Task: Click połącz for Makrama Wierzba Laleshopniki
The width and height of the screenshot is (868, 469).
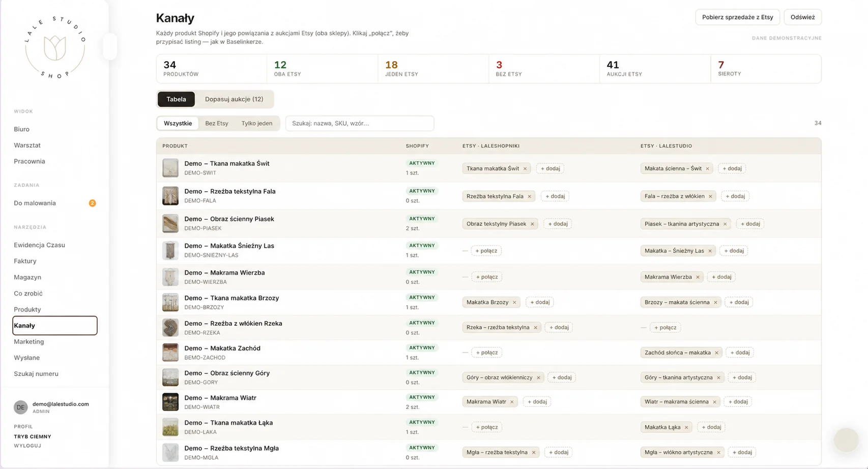Action: (487, 277)
